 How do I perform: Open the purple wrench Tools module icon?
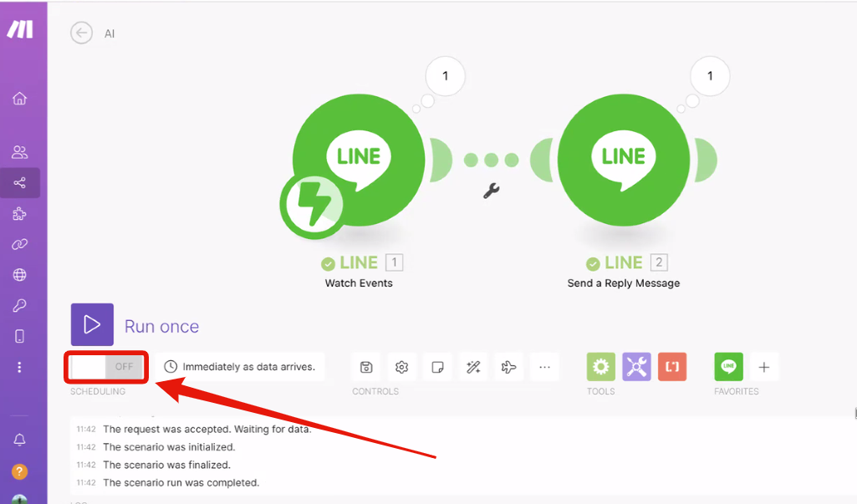637,367
